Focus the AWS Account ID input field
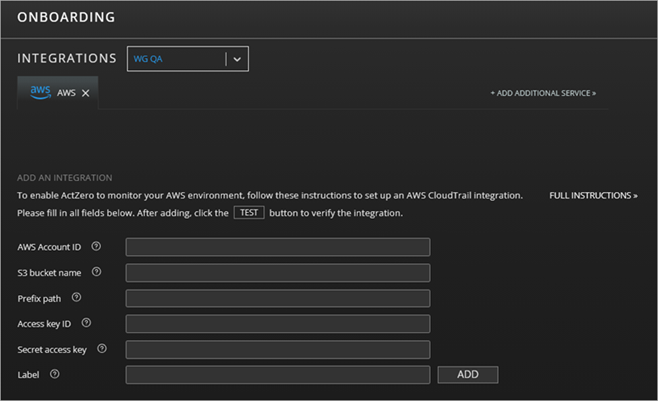The width and height of the screenshot is (658, 401). (x=278, y=247)
